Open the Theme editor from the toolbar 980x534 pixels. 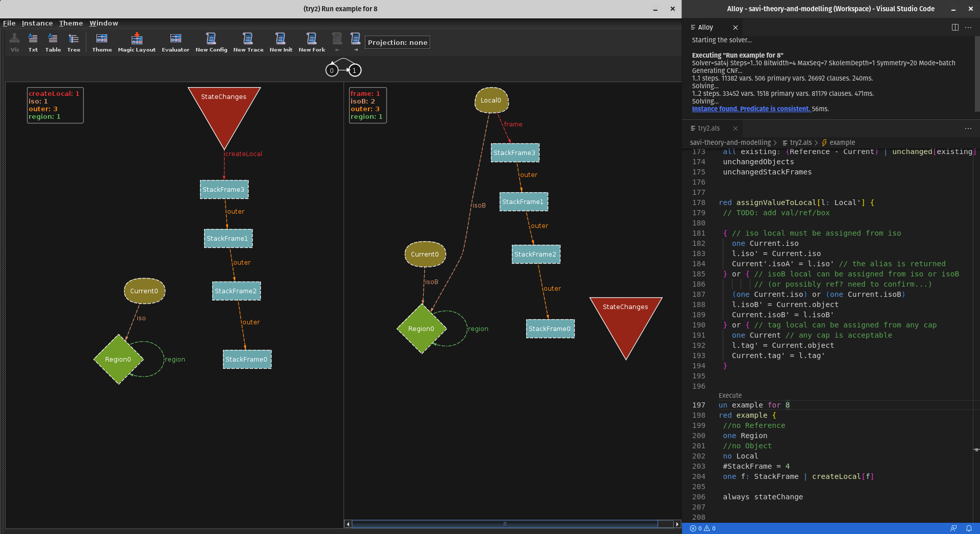coord(102,42)
